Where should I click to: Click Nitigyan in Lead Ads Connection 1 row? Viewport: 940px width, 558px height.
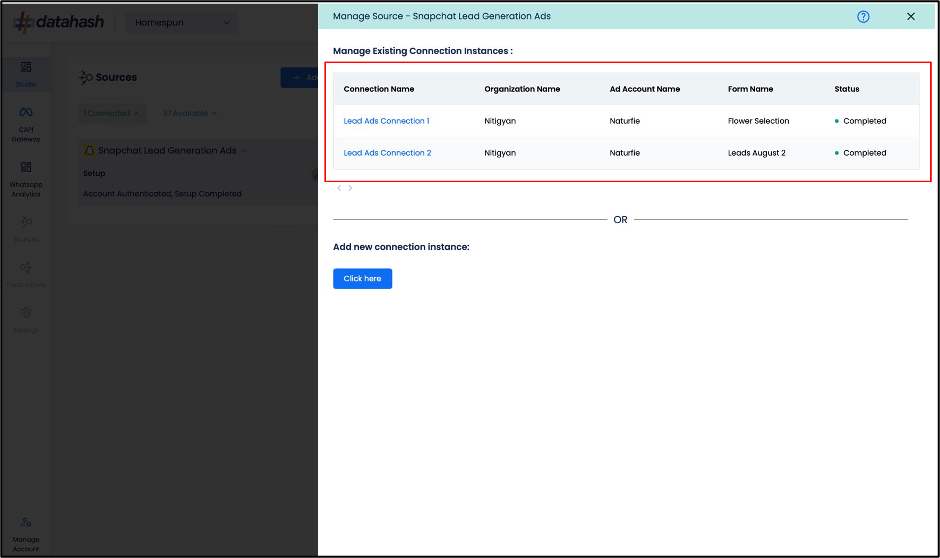click(500, 121)
